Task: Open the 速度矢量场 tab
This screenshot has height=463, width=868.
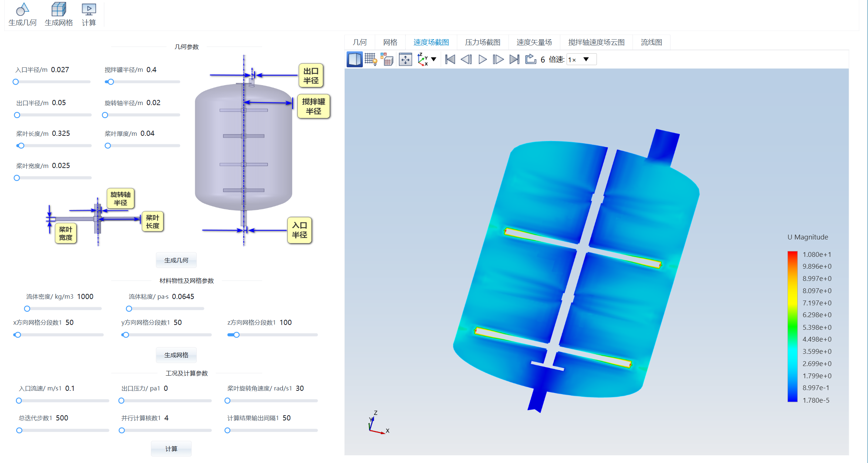Action: (534, 42)
